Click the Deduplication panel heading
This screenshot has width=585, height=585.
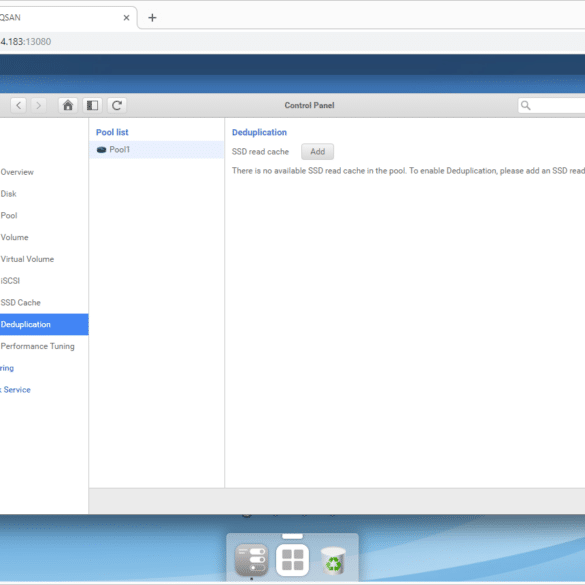pyautogui.click(x=259, y=132)
